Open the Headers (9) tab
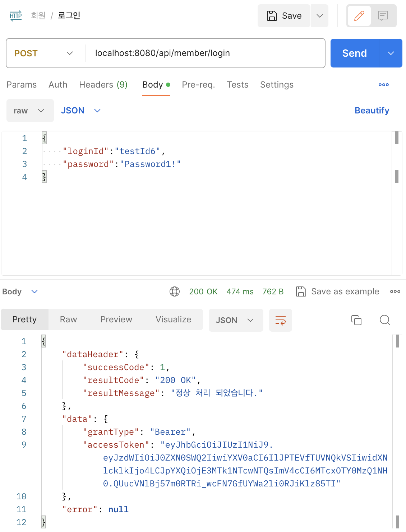406x532 pixels. 103,85
